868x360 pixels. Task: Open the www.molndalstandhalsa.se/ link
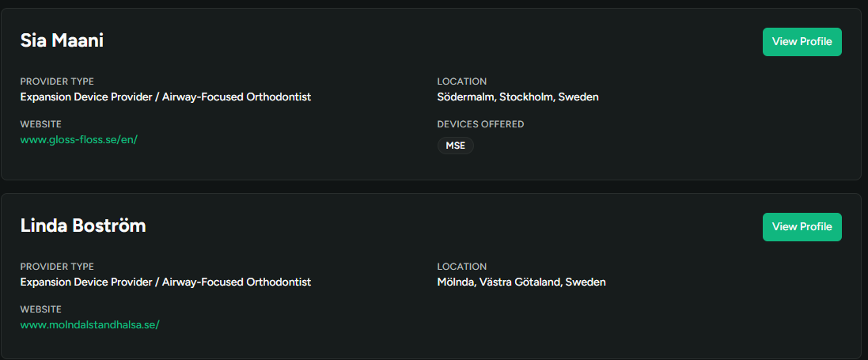pyautogui.click(x=89, y=324)
